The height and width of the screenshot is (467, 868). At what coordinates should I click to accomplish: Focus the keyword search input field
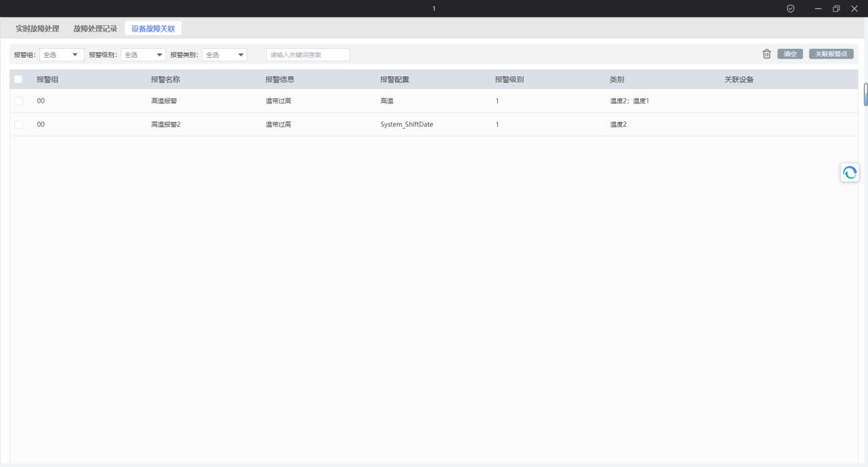307,55
